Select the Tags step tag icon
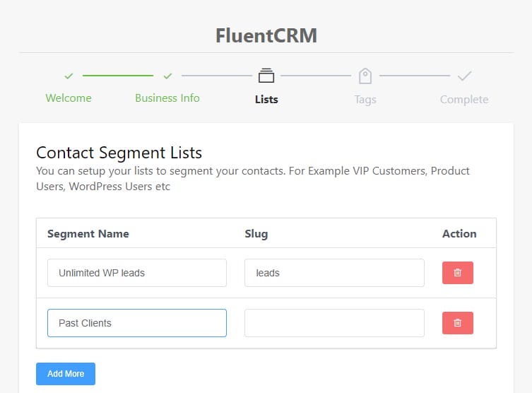 (x=365, y=76)
